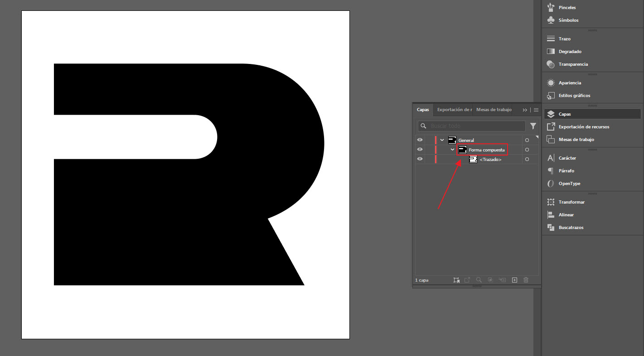The height and width of the screenshot is (356, 644).
Task: Hide the General layer with its eye icon
Action: point(420,140)
